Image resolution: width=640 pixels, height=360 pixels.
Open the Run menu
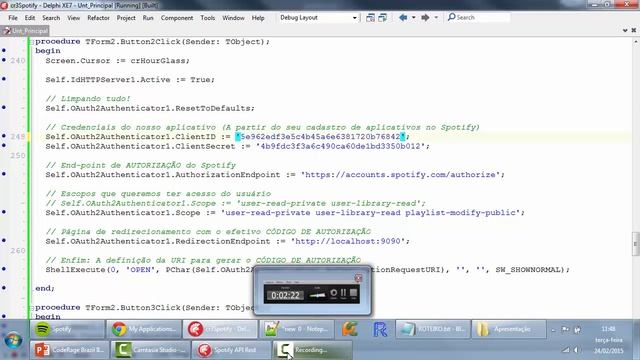[x=148, y=18]
